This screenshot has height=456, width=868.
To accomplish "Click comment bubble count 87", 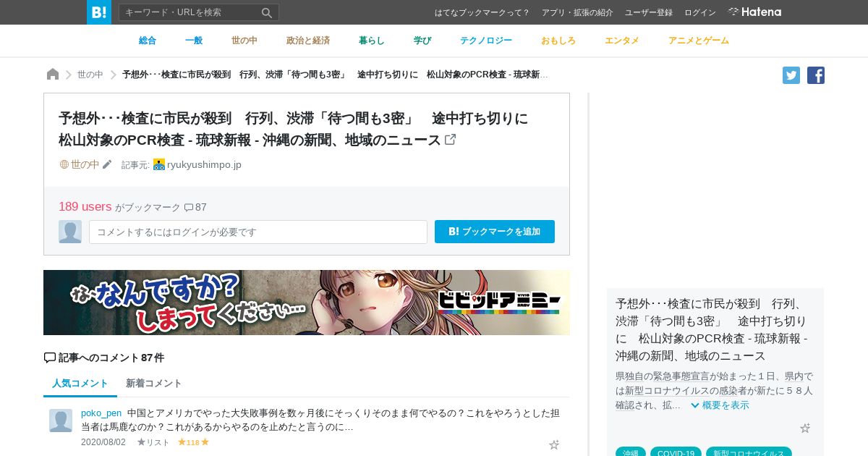I will pyautogui.click(x=195, y=207).
